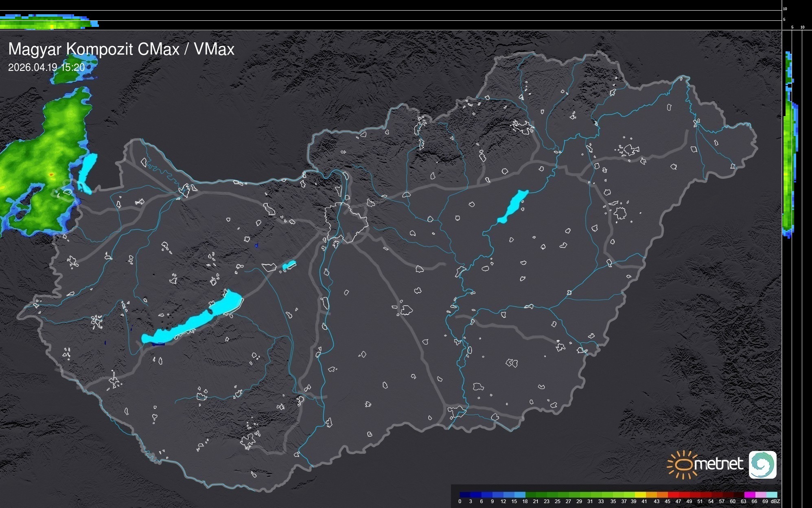Click the red radar echo core
Image resolution: width=812 pixels, height=508 pixels.
tap(51, 175)
